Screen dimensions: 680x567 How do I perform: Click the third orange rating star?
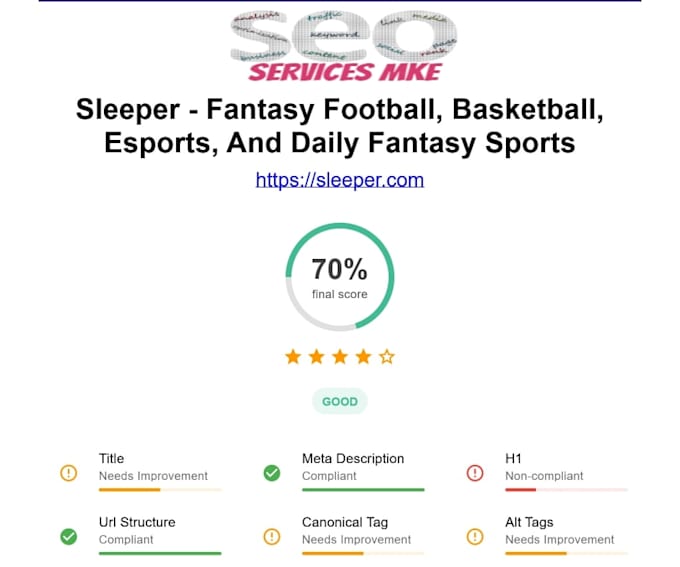(340, 357)
